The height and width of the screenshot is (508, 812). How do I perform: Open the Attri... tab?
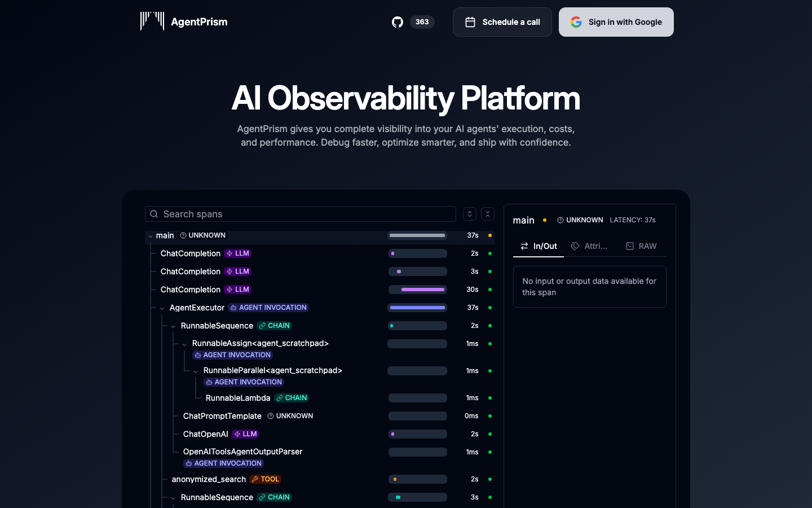pos(589,246)
